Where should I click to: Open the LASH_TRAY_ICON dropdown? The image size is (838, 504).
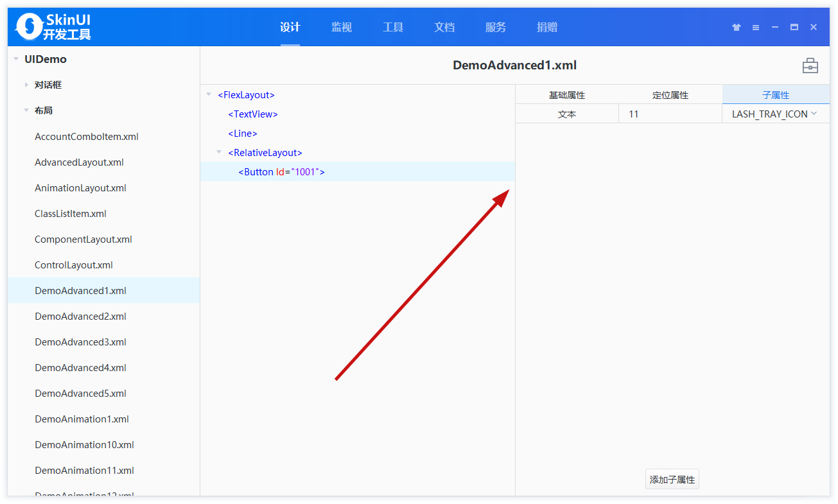point(776,114)
